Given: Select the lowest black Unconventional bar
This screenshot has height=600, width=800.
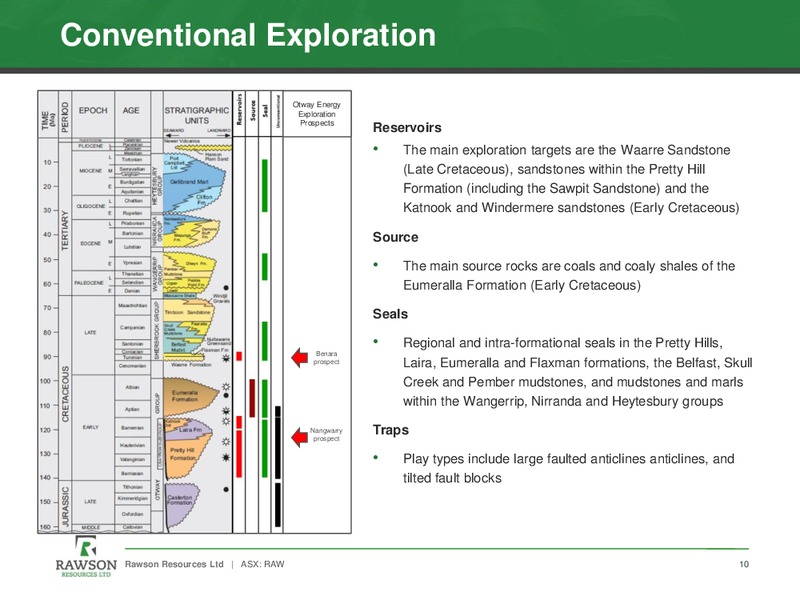Looking at the screenshot, I should [x=278, y=505].
